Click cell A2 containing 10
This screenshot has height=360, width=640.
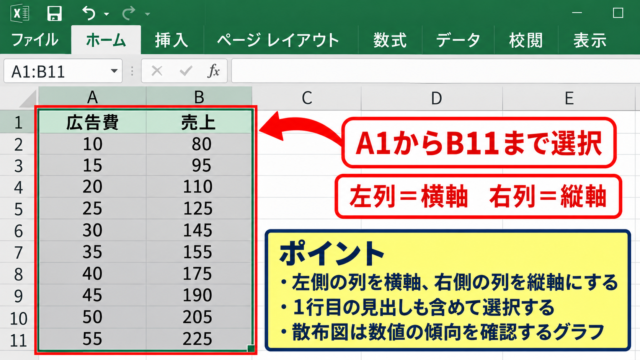point(93,144)
